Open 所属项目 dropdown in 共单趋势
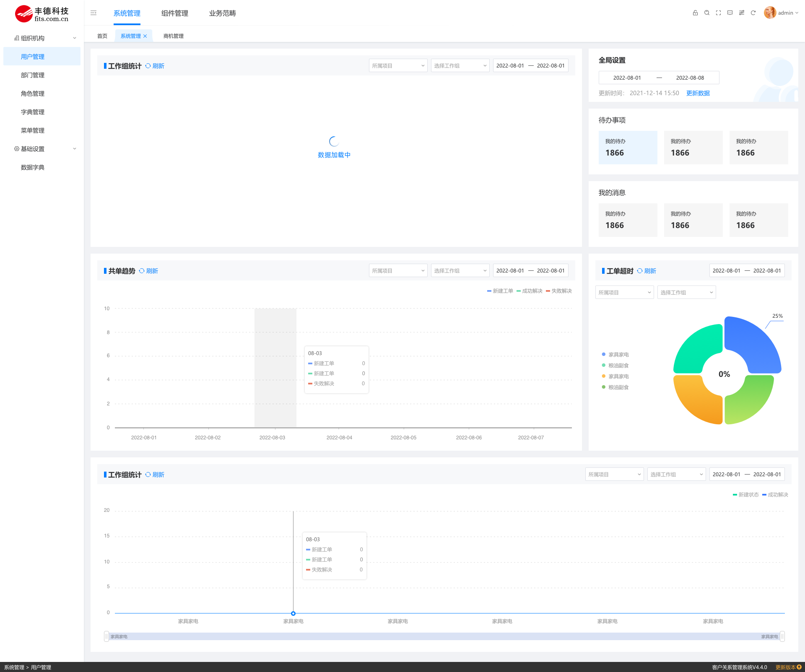The width and height of the screenshot is (805, 672). click(x=398, y=271)
